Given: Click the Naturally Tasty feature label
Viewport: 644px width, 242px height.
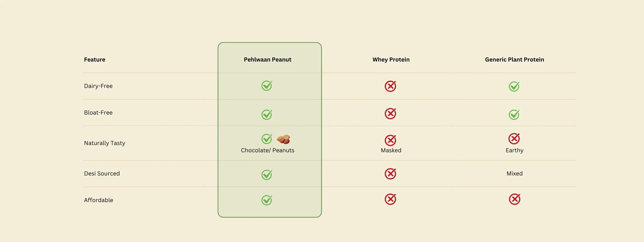Looking at the screenshot, I should 104,143.
